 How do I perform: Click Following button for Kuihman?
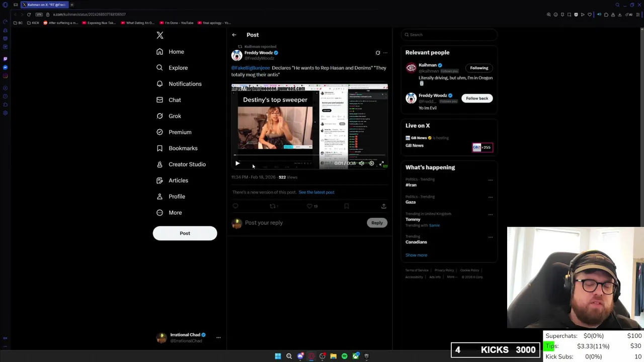(479, 68)
